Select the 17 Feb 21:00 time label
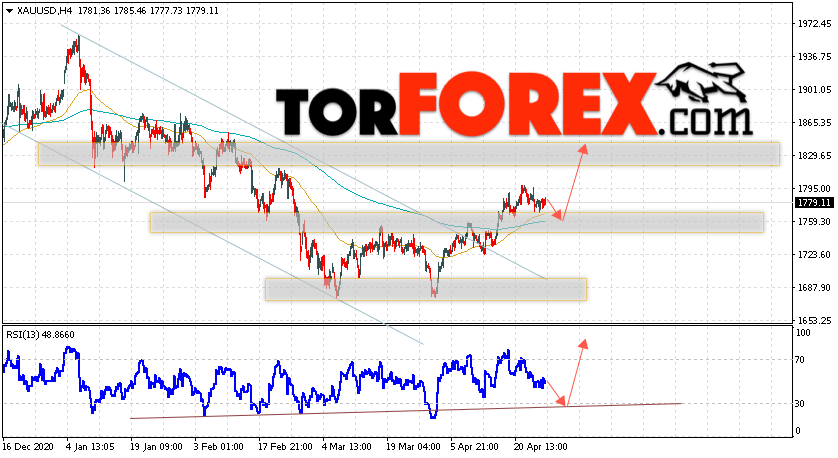This screenshot has height=458, width=838. pos(284,446)
